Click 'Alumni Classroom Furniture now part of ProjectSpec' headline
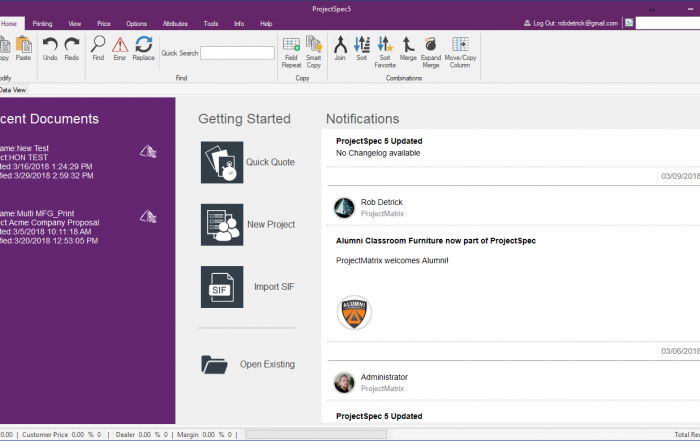The width and height of the screenshot is (700, 441). (x=436, y=241)
